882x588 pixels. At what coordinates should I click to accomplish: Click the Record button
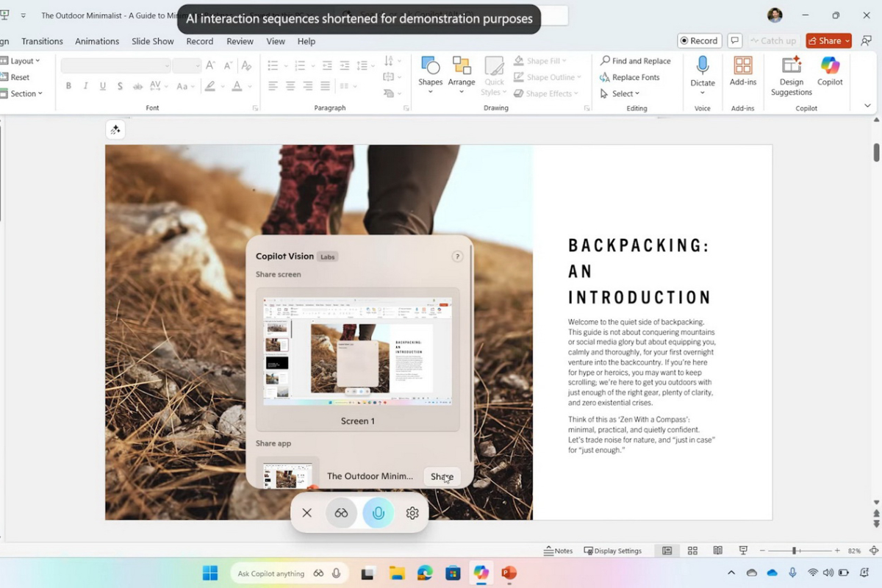tap(699, 41)
